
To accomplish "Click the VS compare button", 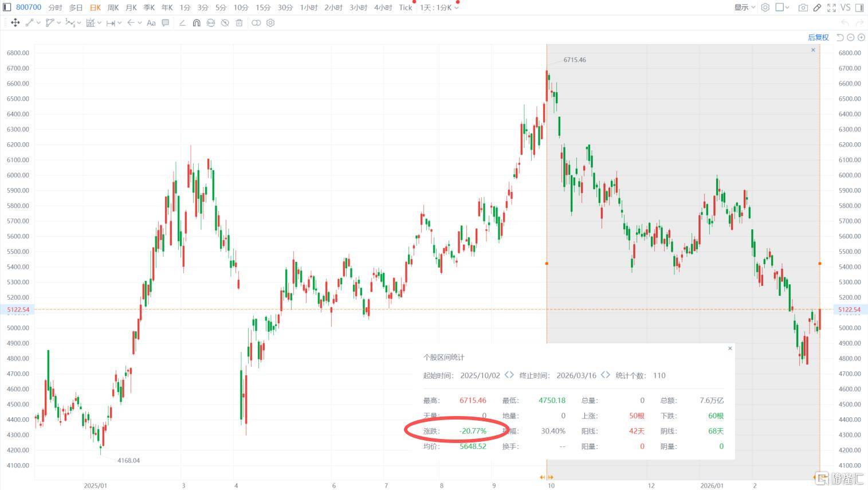I will [x=845, y=7].
